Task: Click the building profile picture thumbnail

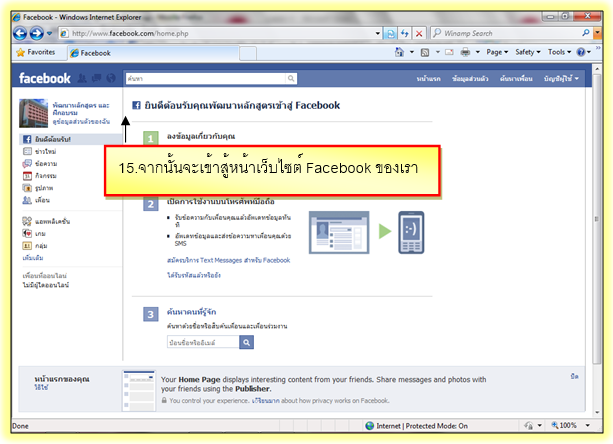Action: point(34,113)
